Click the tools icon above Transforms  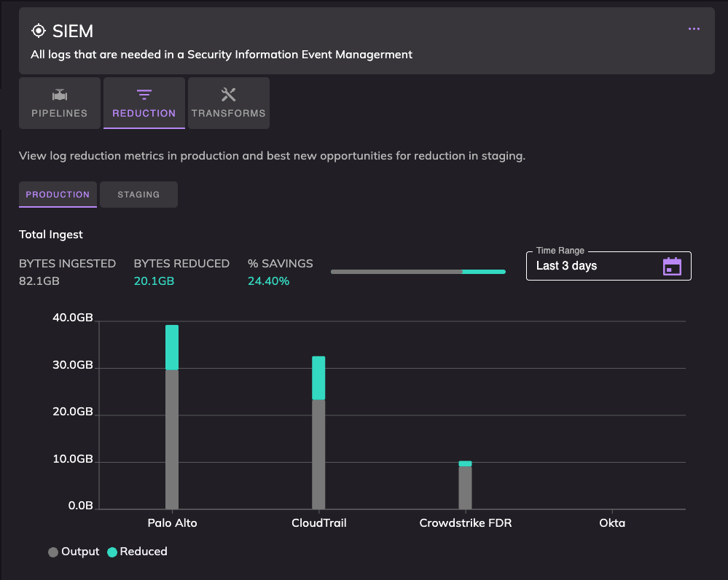229,95
